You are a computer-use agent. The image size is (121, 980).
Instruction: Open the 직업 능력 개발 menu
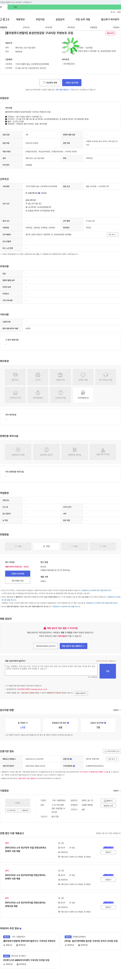(83, 19)
